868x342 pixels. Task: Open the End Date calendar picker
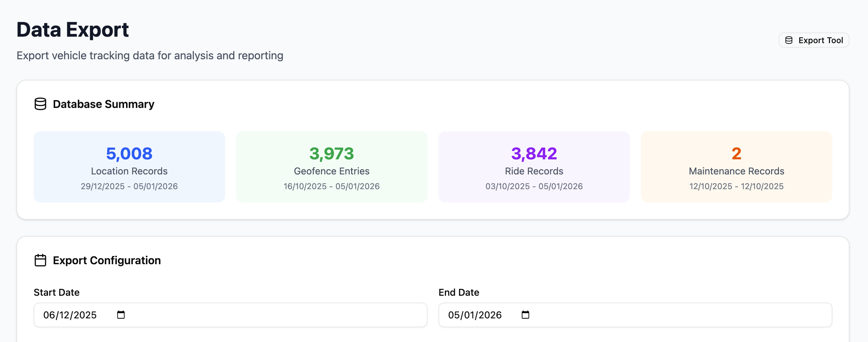(x=525, y=315)
